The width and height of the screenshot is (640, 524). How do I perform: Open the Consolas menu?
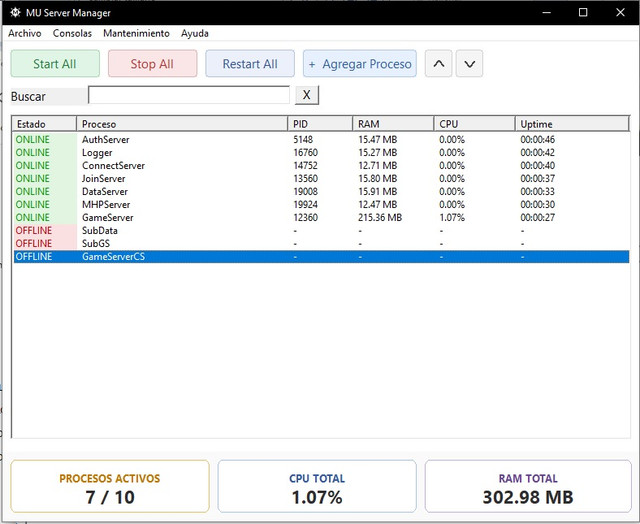(x=72, y=33)
